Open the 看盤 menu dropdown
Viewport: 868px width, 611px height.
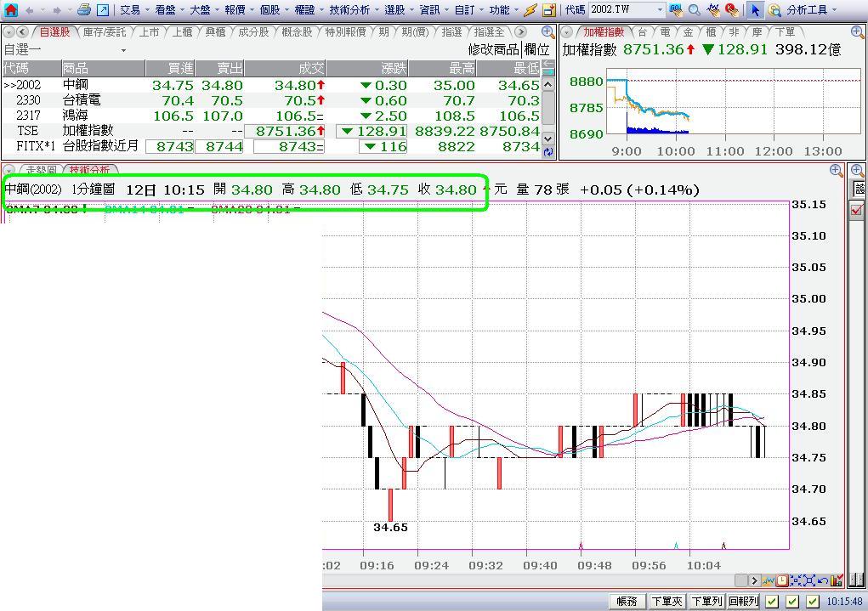(169, 10)
